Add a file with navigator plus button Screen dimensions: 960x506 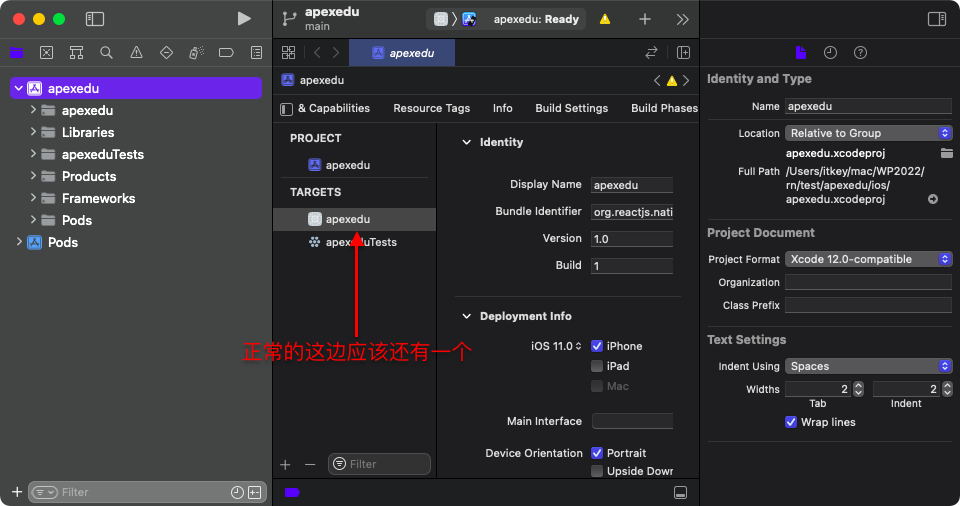(17, 492)
